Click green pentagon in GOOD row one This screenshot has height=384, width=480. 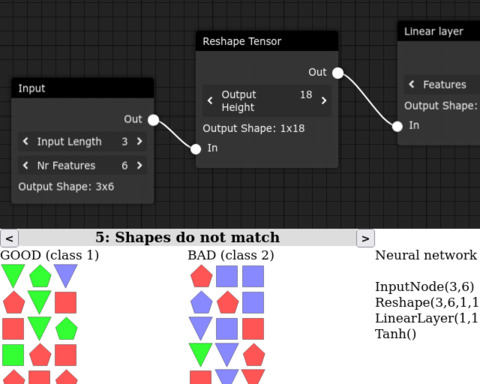(x=40, y=276)
